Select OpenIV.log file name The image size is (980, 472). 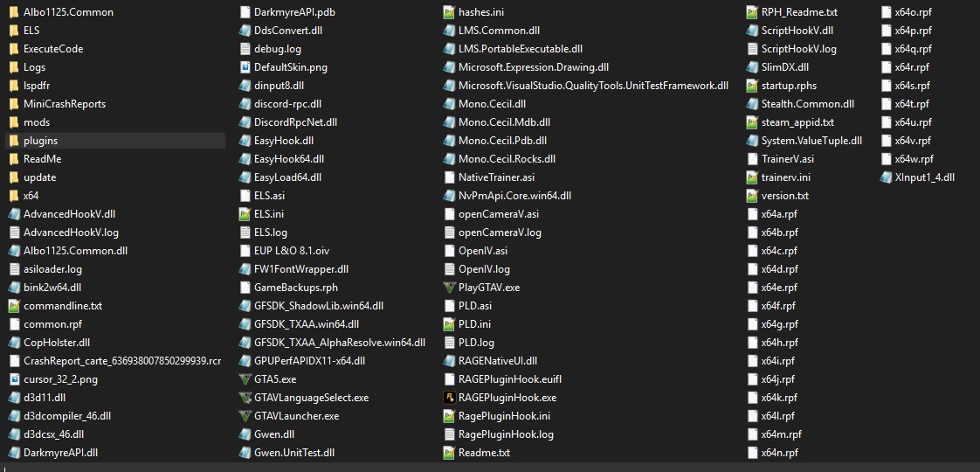[485, 269]
